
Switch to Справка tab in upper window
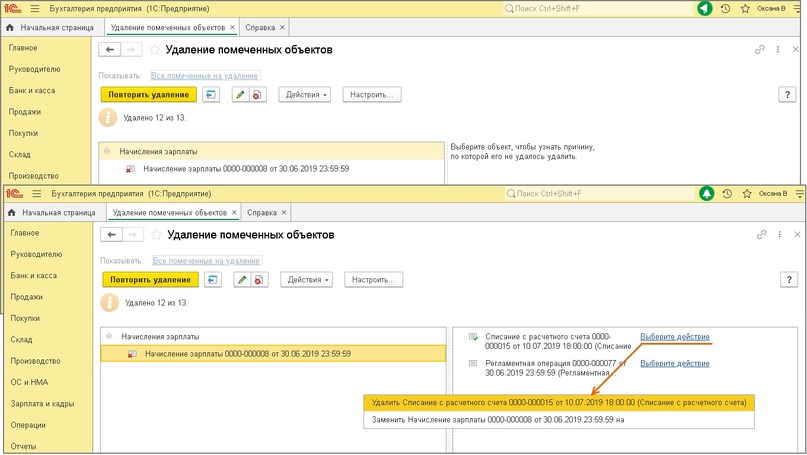tap(260, 28)
